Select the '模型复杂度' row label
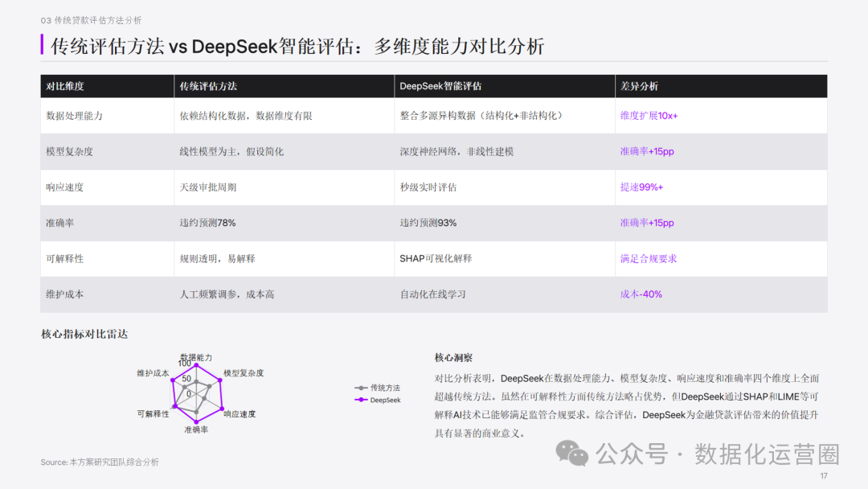The width and height of the screenshot is (868, 489). (x=69, y=152)
